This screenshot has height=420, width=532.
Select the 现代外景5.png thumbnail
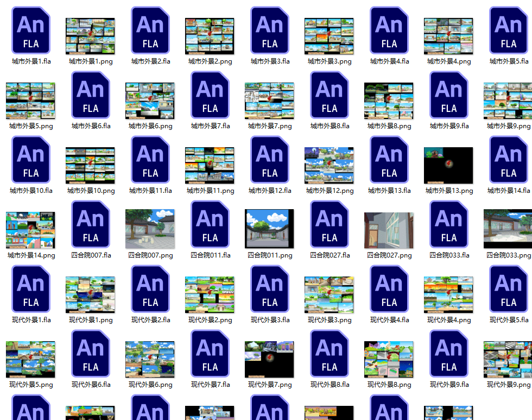click(30, 359)
